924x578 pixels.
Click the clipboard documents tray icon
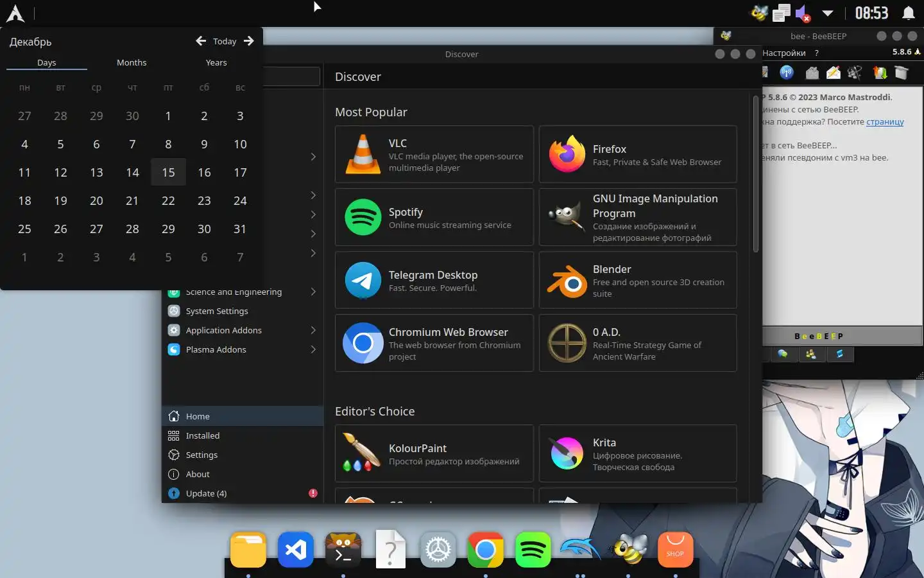(x=781, y=13)
